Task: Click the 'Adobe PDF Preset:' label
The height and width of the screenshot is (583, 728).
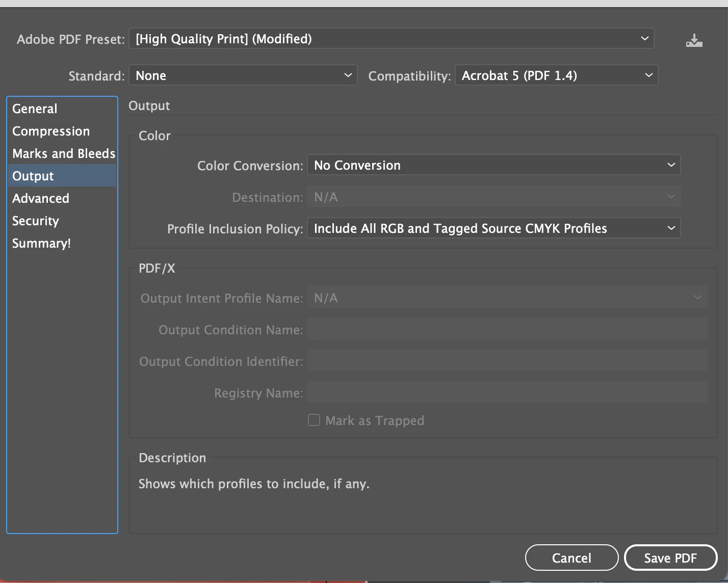Action: click(x=71, y=39)
